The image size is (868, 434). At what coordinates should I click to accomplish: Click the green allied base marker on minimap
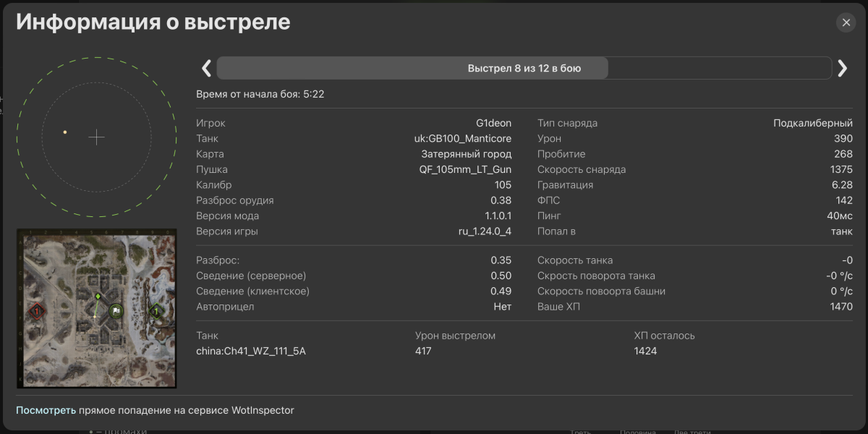(155, 311)
